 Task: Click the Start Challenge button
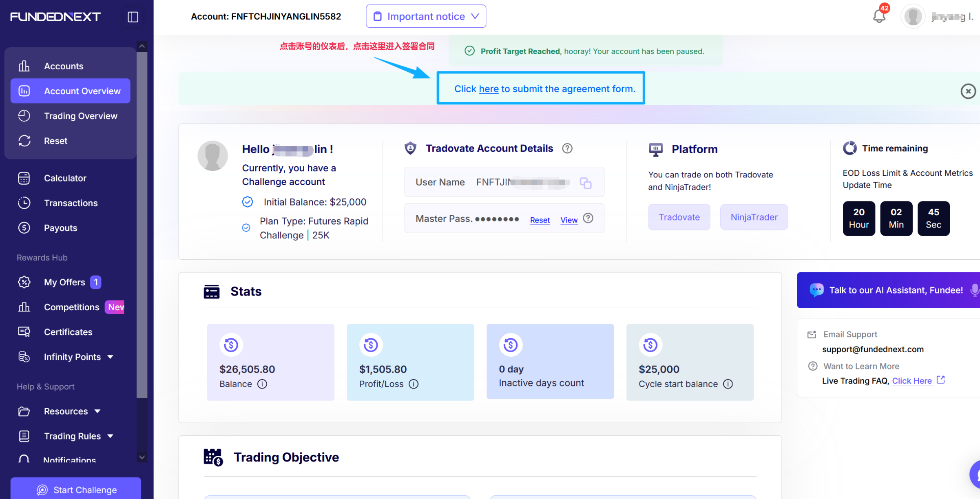click(76, 489)
